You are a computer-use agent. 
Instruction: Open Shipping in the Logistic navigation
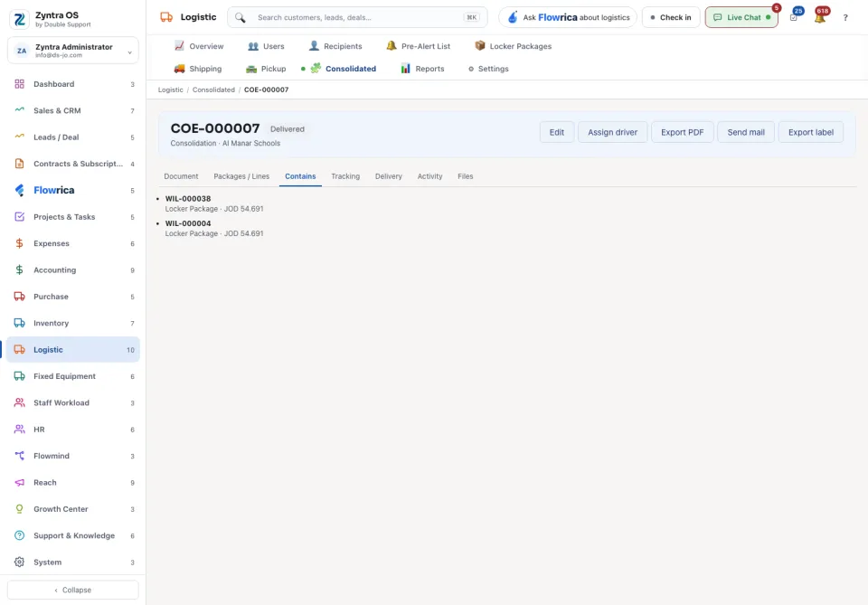198,69
